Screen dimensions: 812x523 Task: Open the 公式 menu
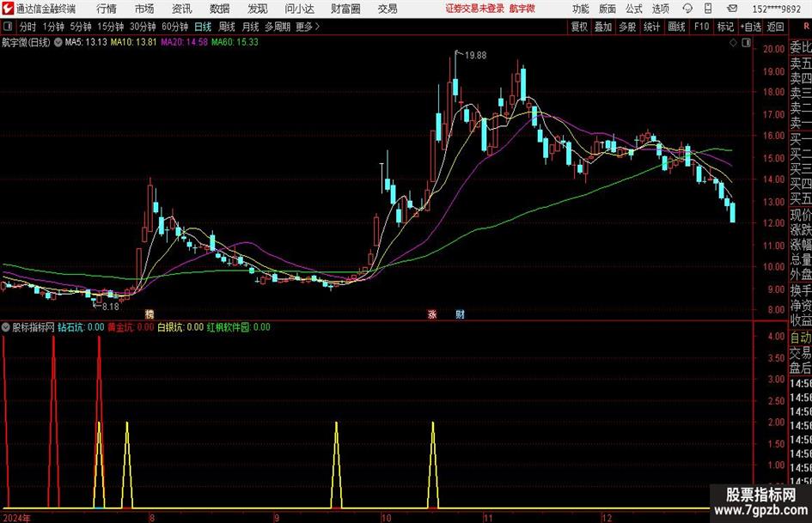pyautogui.click(x=634, y=9)
